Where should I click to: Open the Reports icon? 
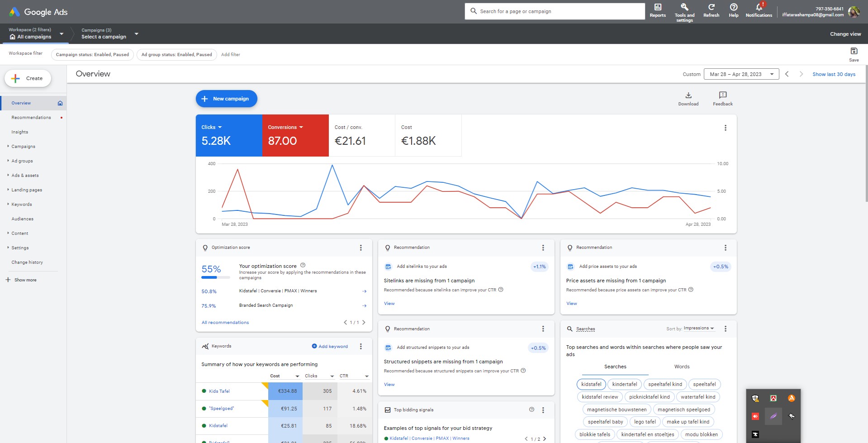(x=657, y=11)
